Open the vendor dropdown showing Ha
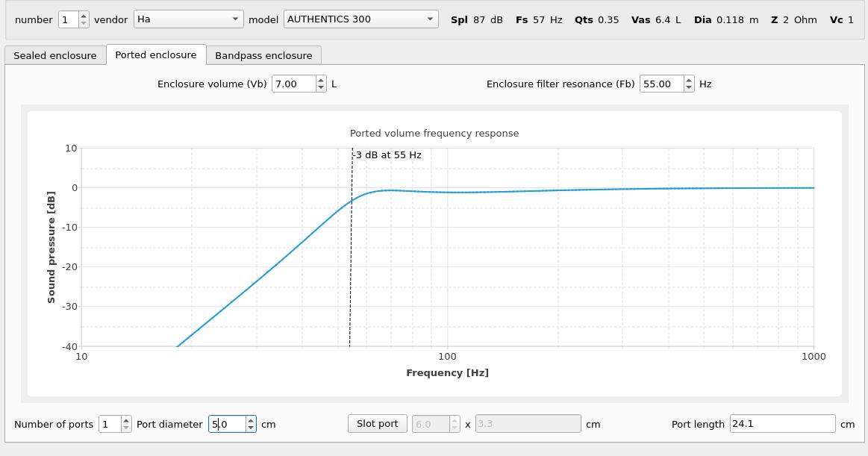Screen dimensions: 868x456 (x=188, y=19)
